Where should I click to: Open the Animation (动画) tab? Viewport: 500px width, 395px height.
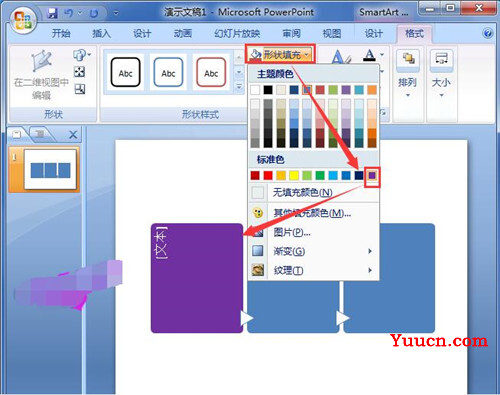click(x=183, y=33)
